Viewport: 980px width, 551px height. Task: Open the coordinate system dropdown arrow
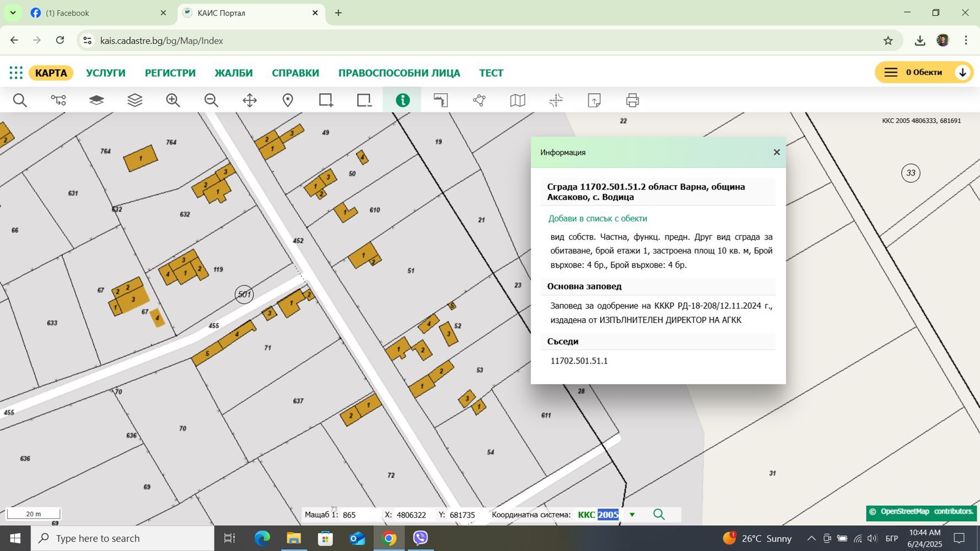632,515
